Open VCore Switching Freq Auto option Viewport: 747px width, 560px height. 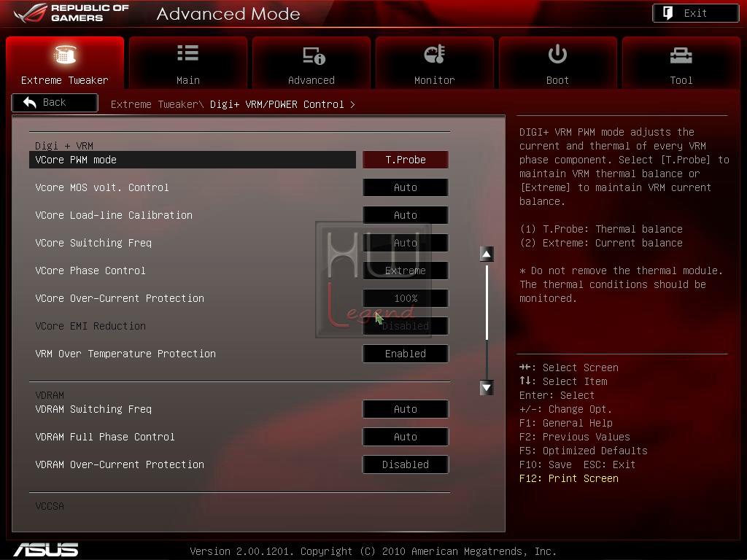[406, 242]
